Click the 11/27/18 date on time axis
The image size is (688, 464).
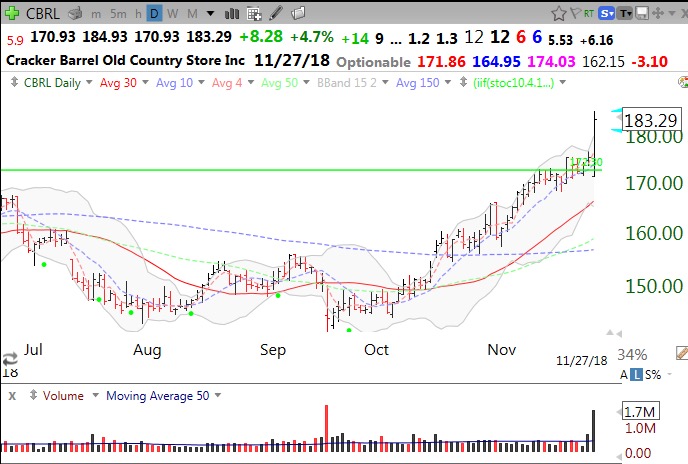pos(581,360)
